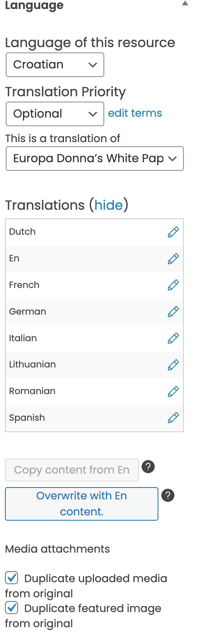
Task: Click the edit terms link
Action: point(135,113)
